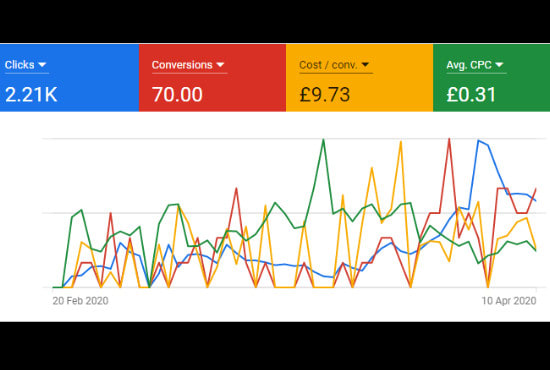Click the green Avg. CPC line's highest peak
This screenshot has height=370, width=550.
[x=323, y=140]
